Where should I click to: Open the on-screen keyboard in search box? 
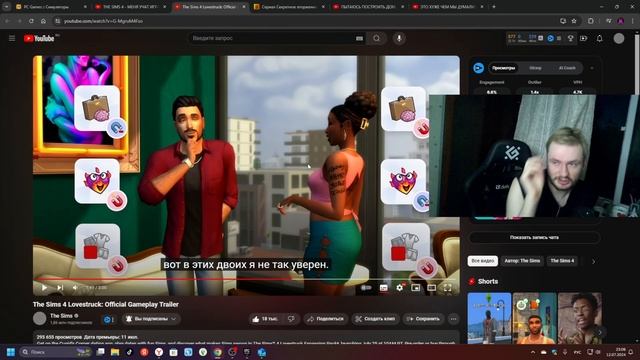click(359, 38)
